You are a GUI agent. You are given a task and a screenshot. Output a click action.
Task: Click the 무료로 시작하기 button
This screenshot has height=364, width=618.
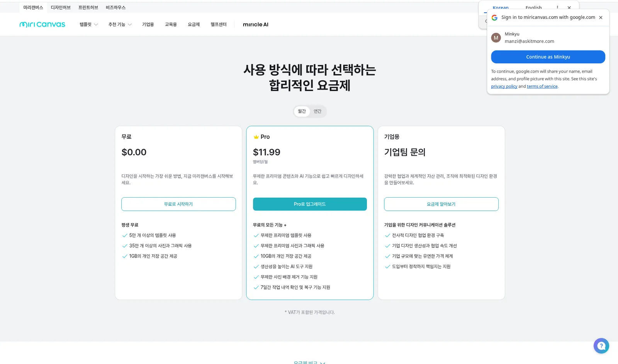point(178,204)
